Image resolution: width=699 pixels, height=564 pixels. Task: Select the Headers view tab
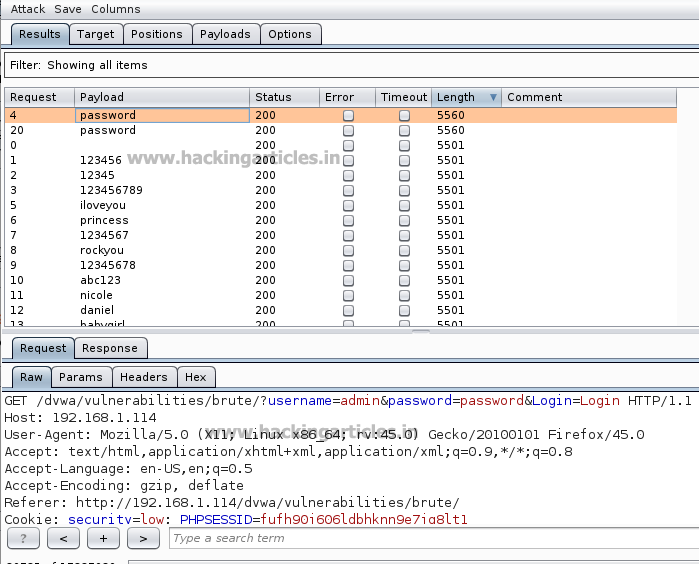point(144,377)
